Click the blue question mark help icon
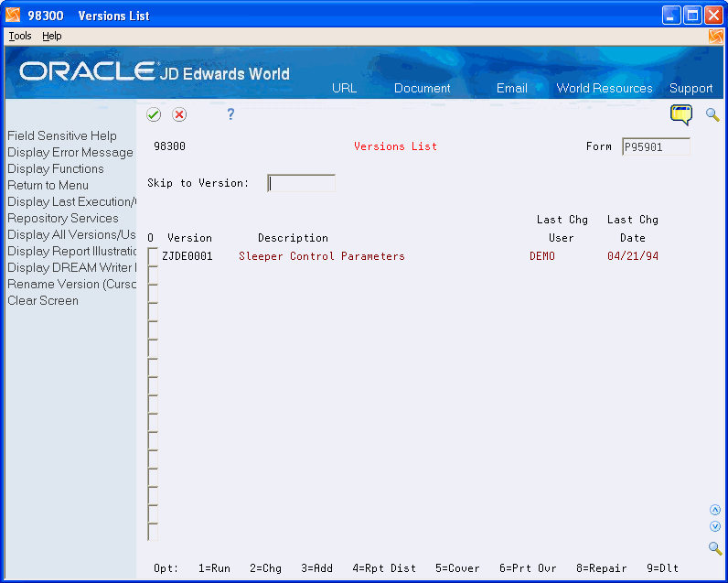This screenshot has height=583, width=728. click(230, 114)
